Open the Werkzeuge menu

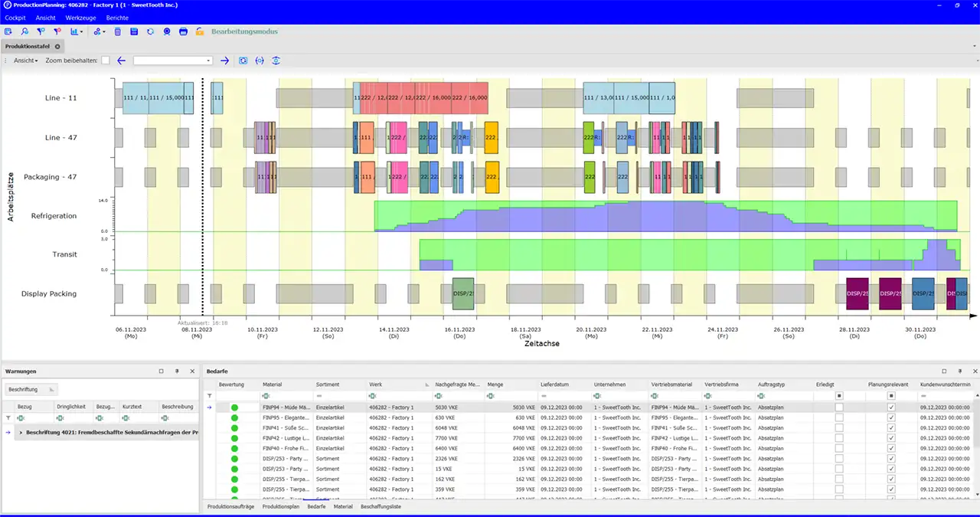click(80, 17)
